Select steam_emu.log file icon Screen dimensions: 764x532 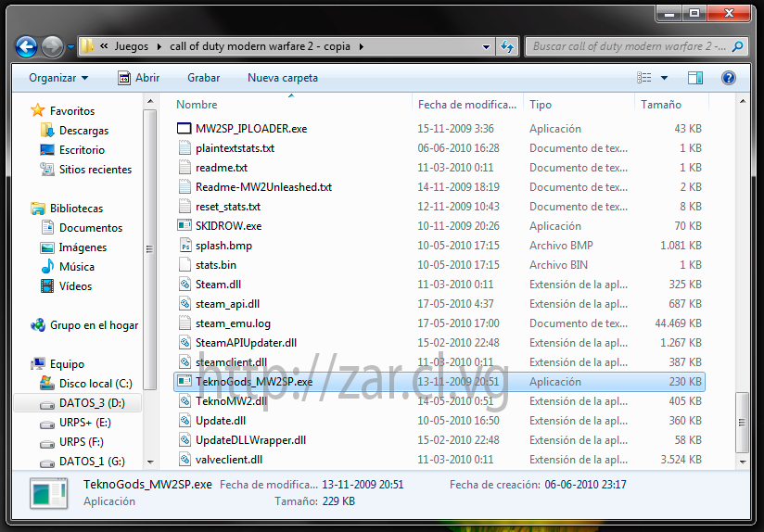185,323
